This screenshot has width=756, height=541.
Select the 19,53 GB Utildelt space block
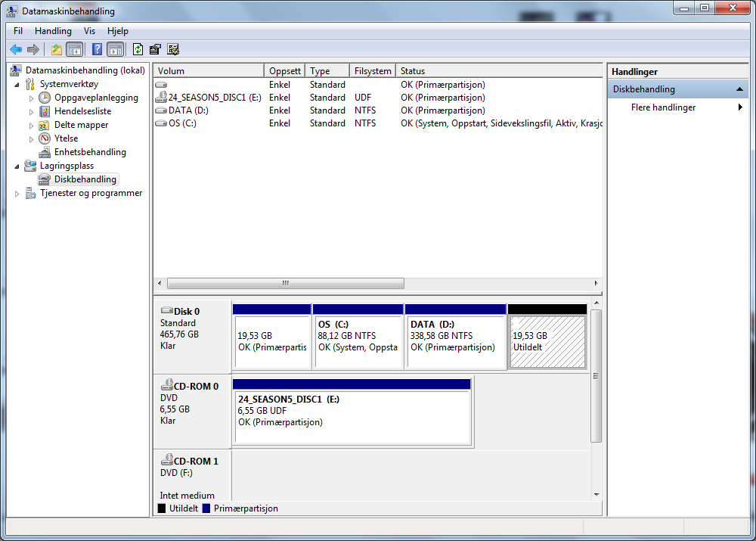[x=547, y=337]
